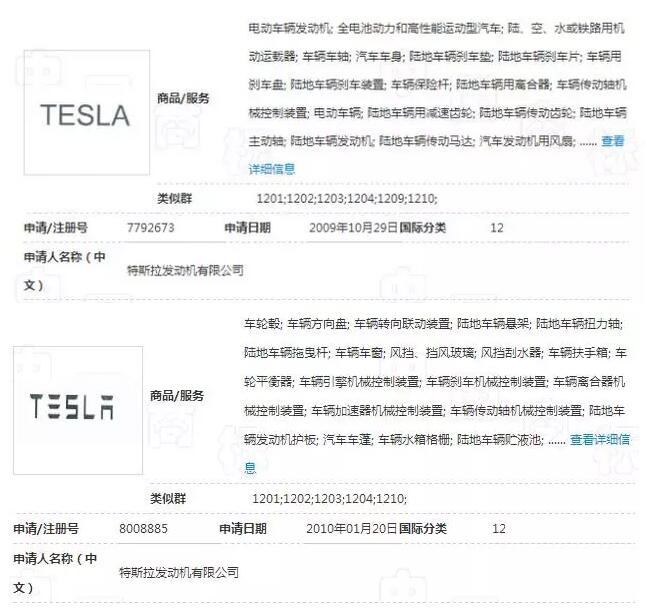The height and width of the screenshot is (610, 647).
Task: Click applicant name 特斯拉发动机有限公司 in first record
Action: [x=185, y=271]
